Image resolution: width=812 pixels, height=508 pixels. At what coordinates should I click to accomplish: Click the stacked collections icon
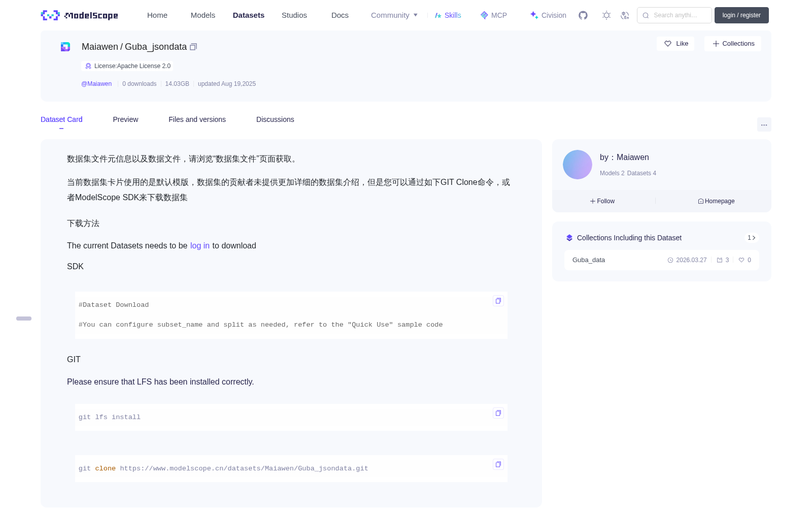(569, 238)
